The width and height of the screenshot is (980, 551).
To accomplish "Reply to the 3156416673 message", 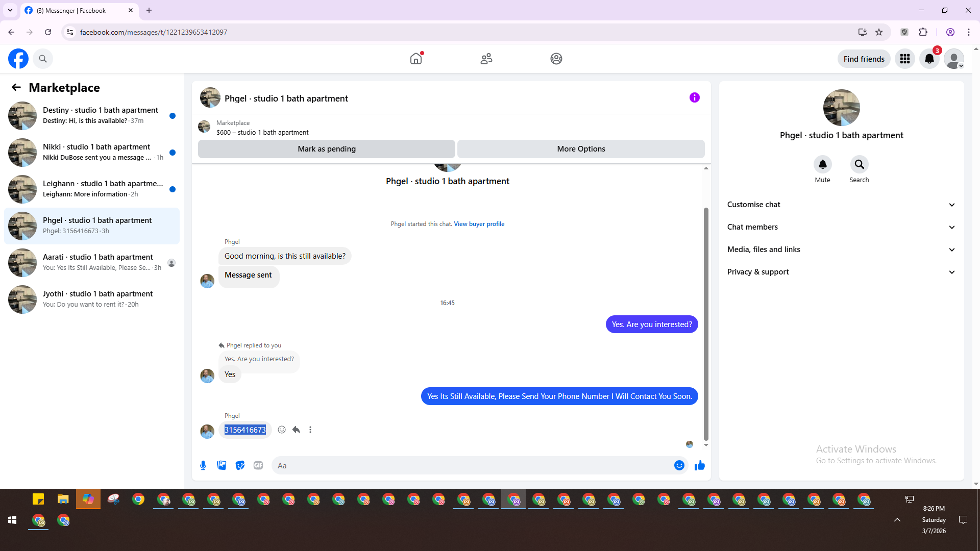I will [x=296, y=430].
